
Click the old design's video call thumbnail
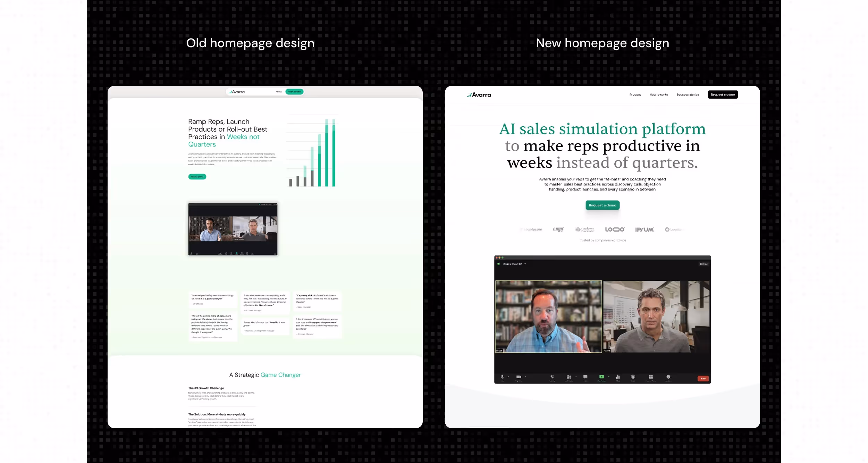tap(233, 229)
